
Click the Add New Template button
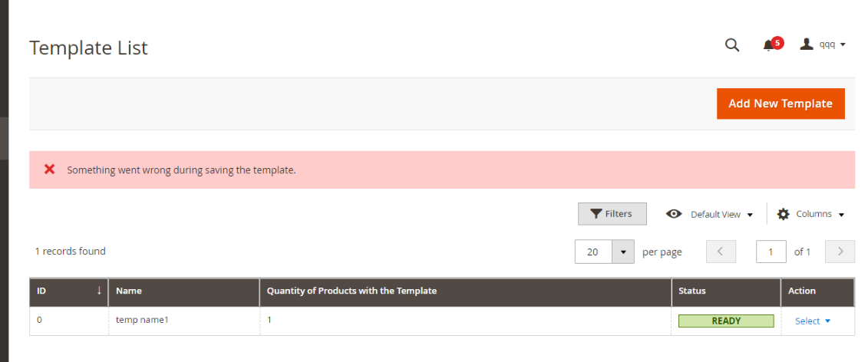pyautogui.click(x=781, y=104)
